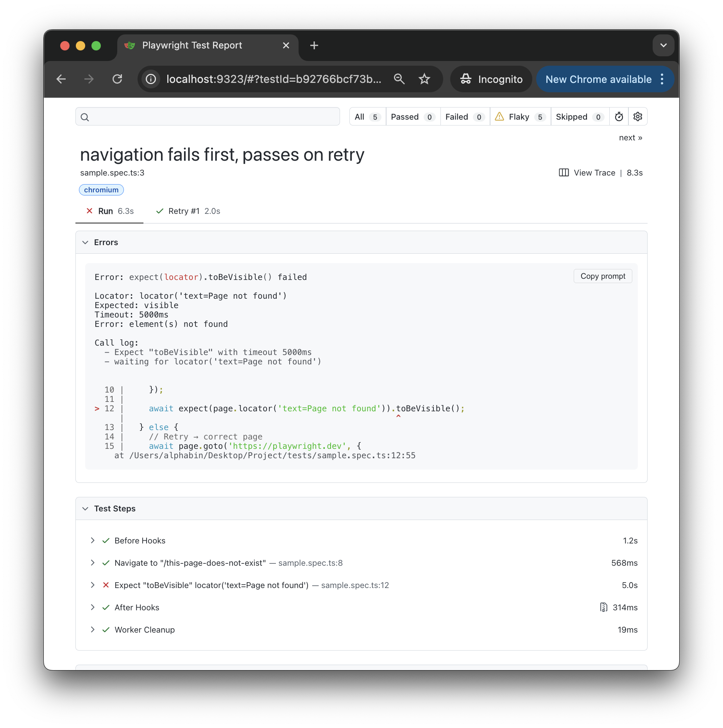Click the zoom magnifier icon in address bar
723x728 pixels.
pyautogui.click(x=399, y=79)
